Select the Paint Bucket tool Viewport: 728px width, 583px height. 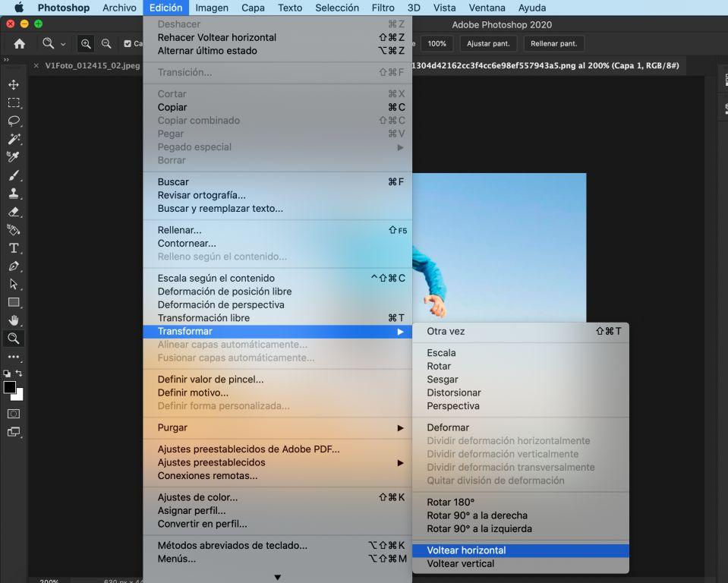pyautogui.click(x=14, y=230)
